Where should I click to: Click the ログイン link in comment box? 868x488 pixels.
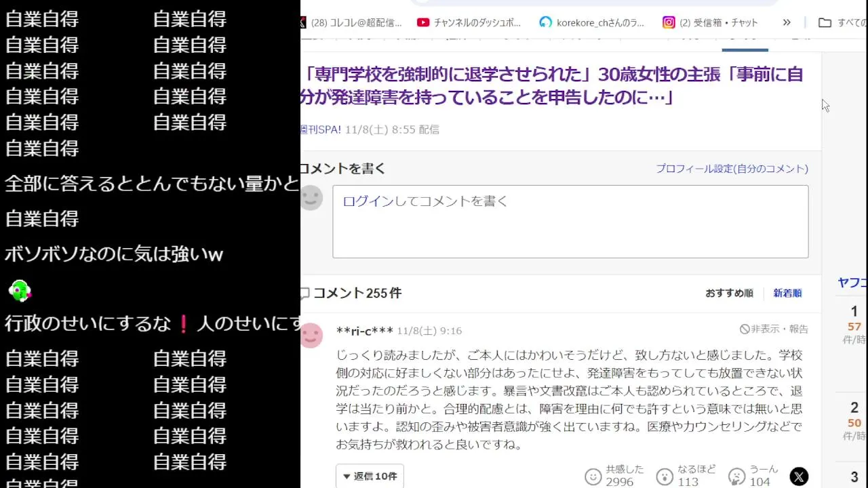pyautogui.click(x=368, y=201)
